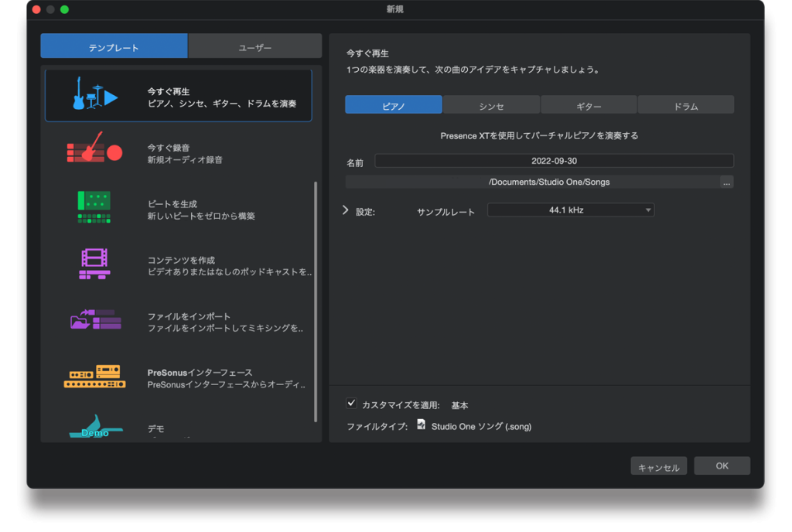792x532 pixels.
Task: Click the ファイルをインポート folder icon
Action: pyautogui.click(x=94, y=319)
